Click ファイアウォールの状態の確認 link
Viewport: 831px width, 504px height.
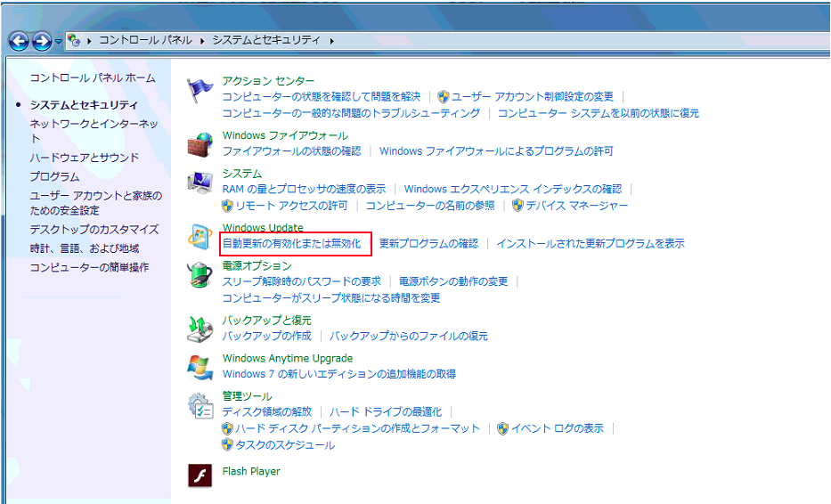[291, 151]
